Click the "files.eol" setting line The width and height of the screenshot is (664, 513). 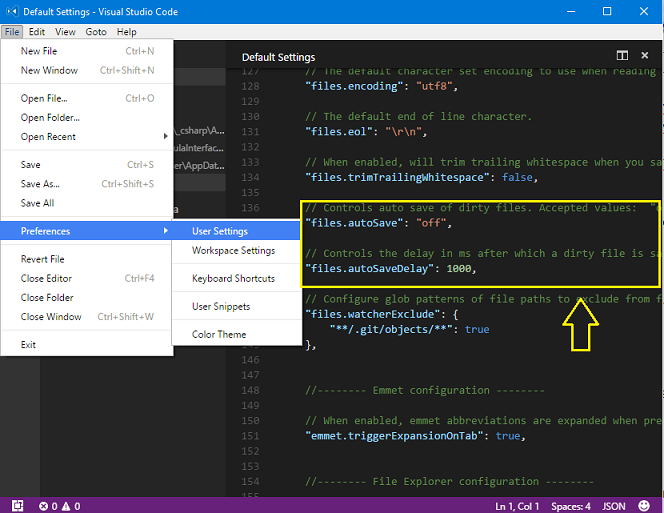[x=366, y=132]
